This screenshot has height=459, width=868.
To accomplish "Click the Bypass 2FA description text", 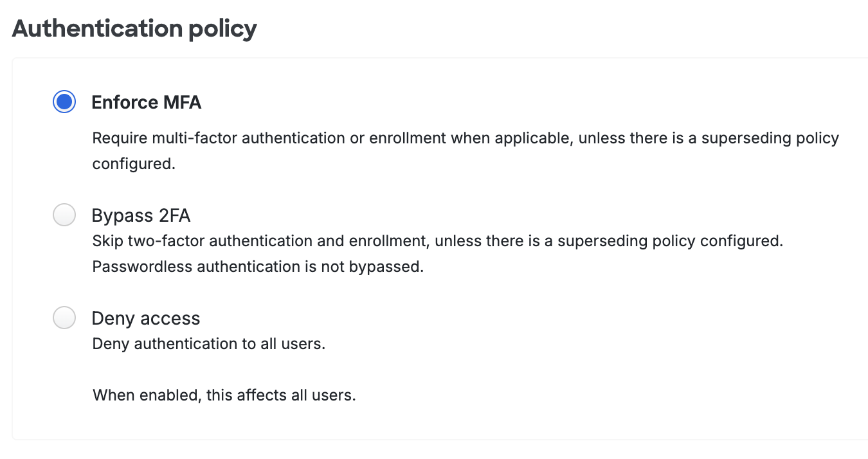I will point(437,240).
